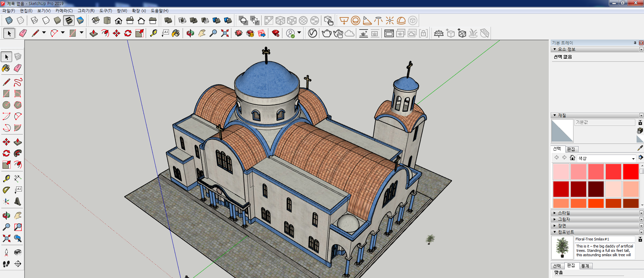Image resolution: width=644 pixels, height=278 pixels.
Task: Open the 색상 material library dropdown
Action: [633, 158]
